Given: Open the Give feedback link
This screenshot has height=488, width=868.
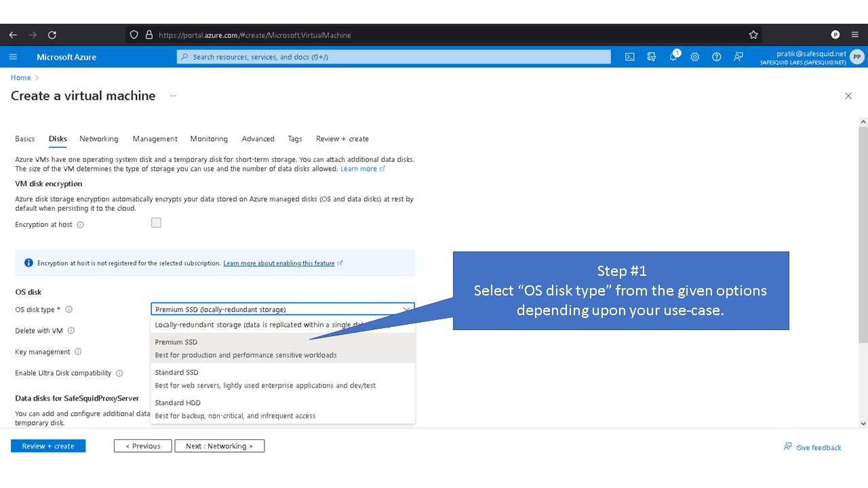Looking at the screenshot, I should pos(812,447).
